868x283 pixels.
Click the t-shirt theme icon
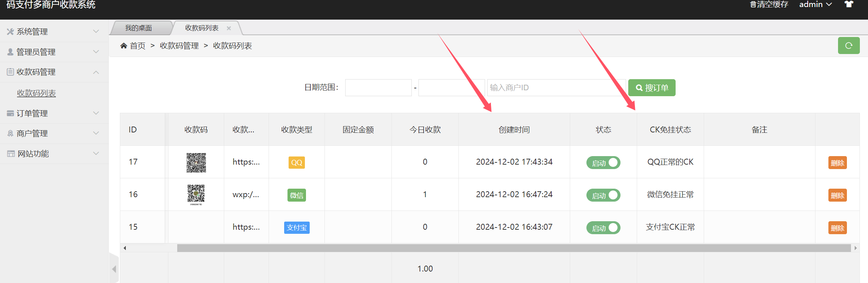click(x=849, y=4)
